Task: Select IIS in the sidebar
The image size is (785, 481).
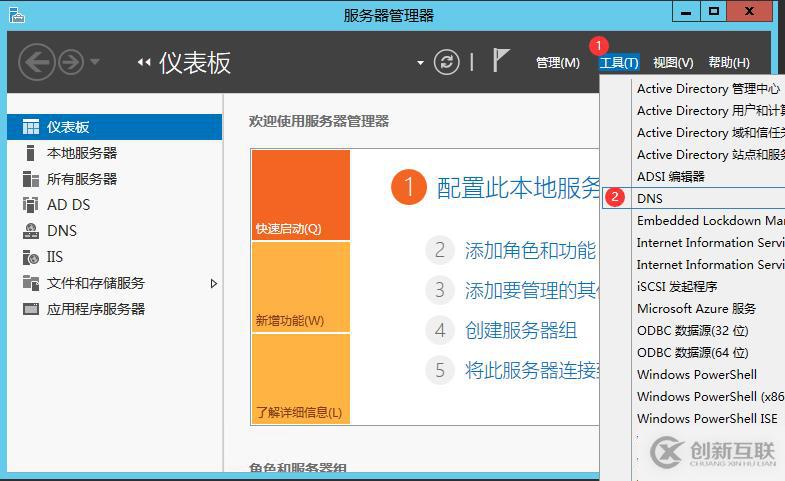Action: pos(115,257)
